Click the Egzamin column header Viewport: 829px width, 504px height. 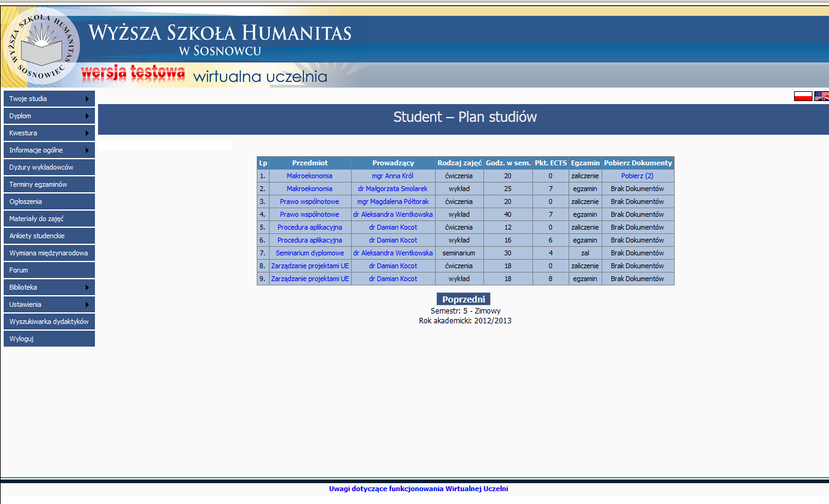[585, 163]
